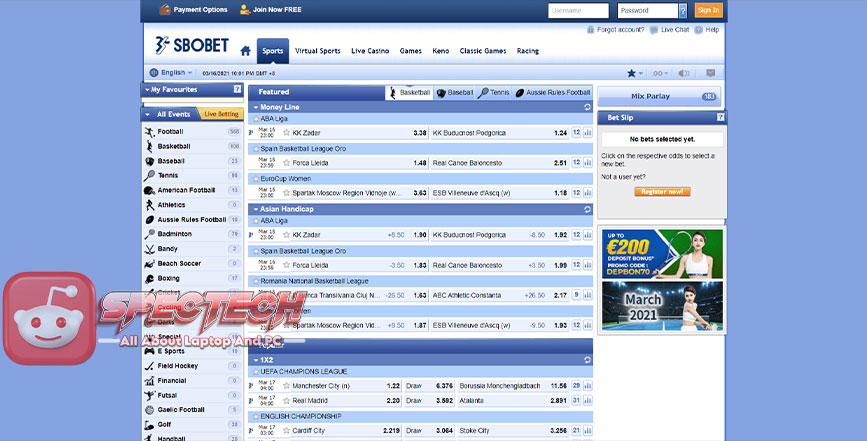
Task: Open Payment Options wallet icon link
Action: pos(165,9)
